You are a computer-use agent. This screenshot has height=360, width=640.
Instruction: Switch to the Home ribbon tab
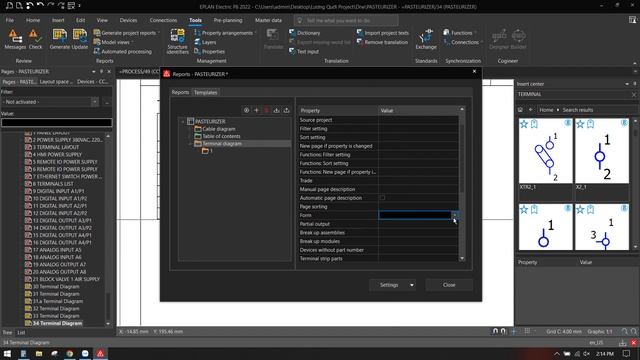pos(33,20)
